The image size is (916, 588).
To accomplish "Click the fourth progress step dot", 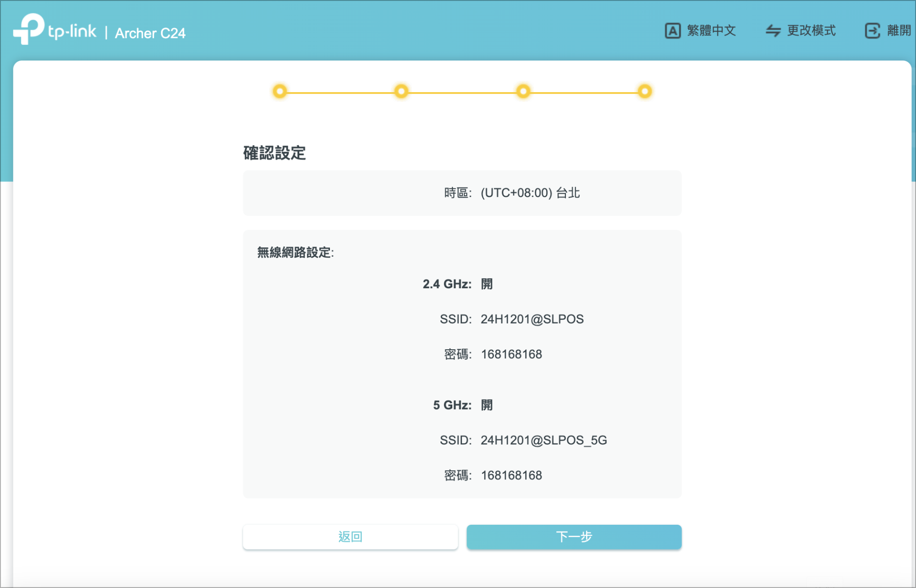I will click(645, 91).
